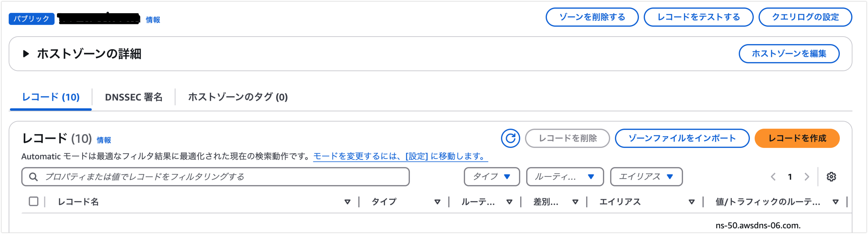Open the エイリアス filter dropdown
The width and height of the screenshot is (868, 234).
tap(646, 177)
